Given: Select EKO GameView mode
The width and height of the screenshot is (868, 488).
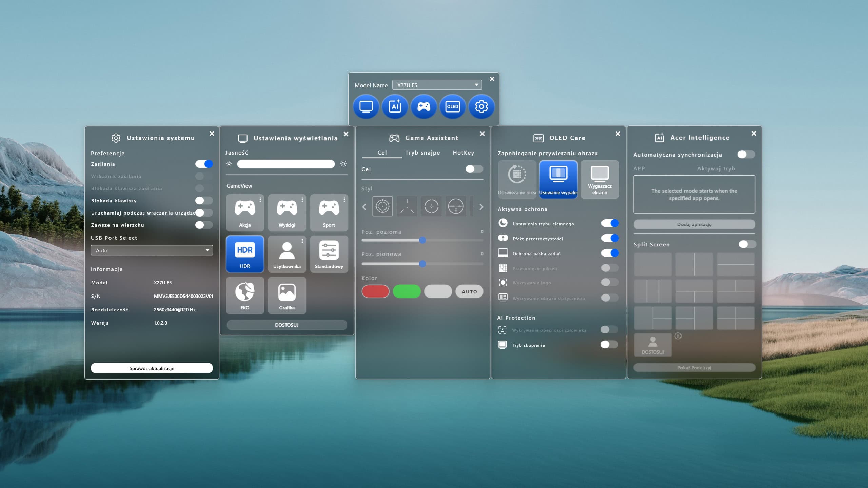Looking at the screenshot, I should point(245,296).
